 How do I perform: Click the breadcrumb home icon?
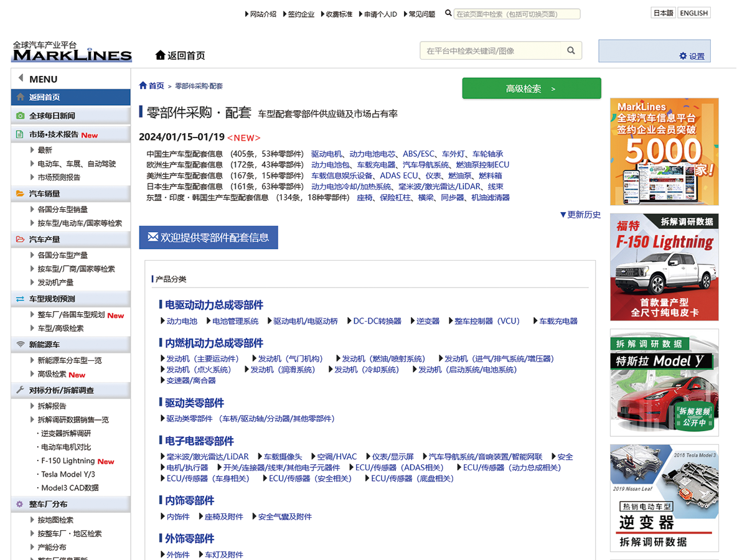143,85
